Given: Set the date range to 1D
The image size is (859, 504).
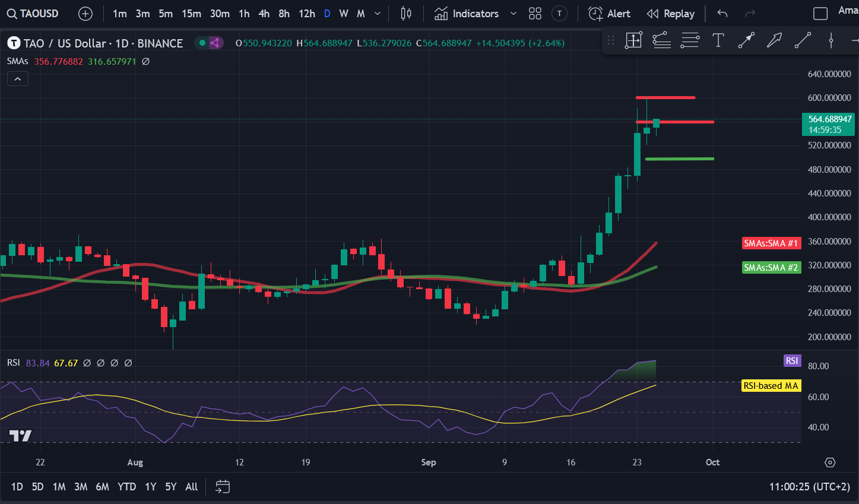Looking at the screenshot, I should click(x=17, y=487).
